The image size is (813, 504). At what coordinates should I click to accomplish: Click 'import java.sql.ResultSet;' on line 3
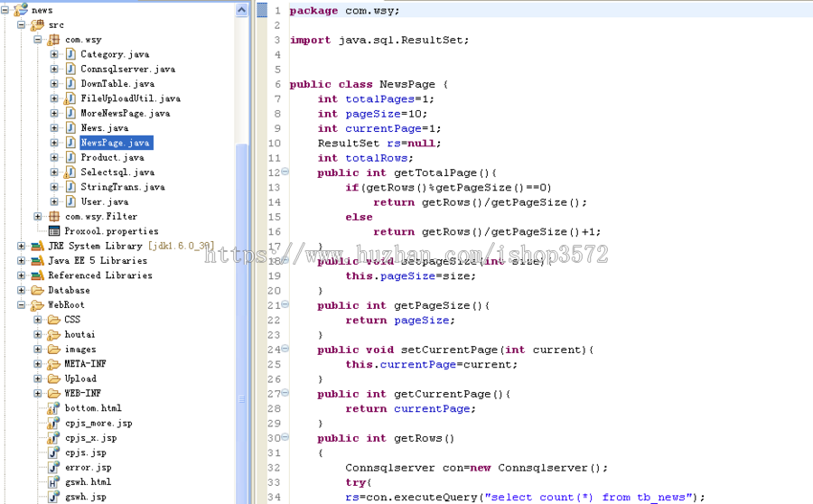(379, 40)
